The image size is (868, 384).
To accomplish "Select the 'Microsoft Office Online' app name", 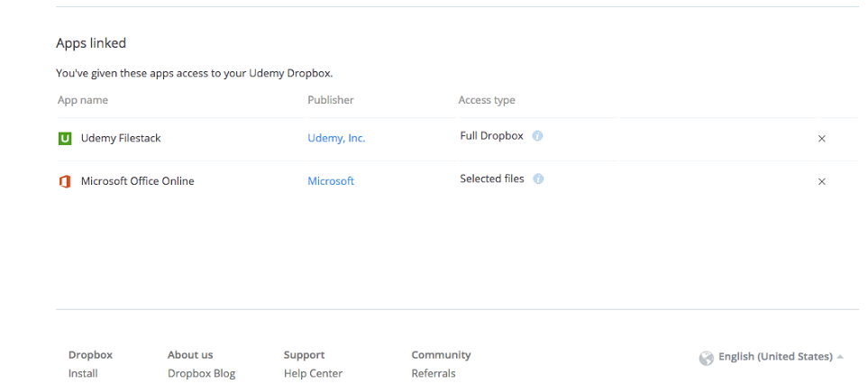I will pyautogui.click(x=137, y=181).
